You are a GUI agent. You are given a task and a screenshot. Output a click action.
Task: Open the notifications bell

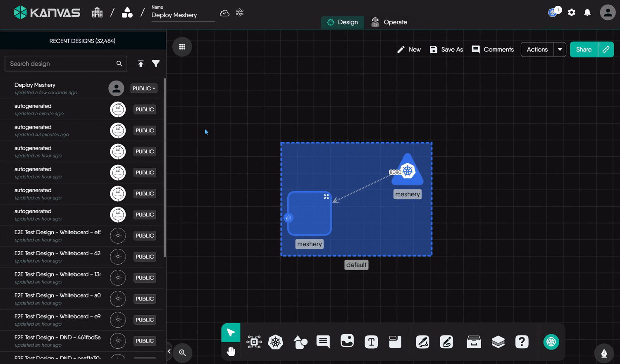pyautogui.click(x=587, y=12)
